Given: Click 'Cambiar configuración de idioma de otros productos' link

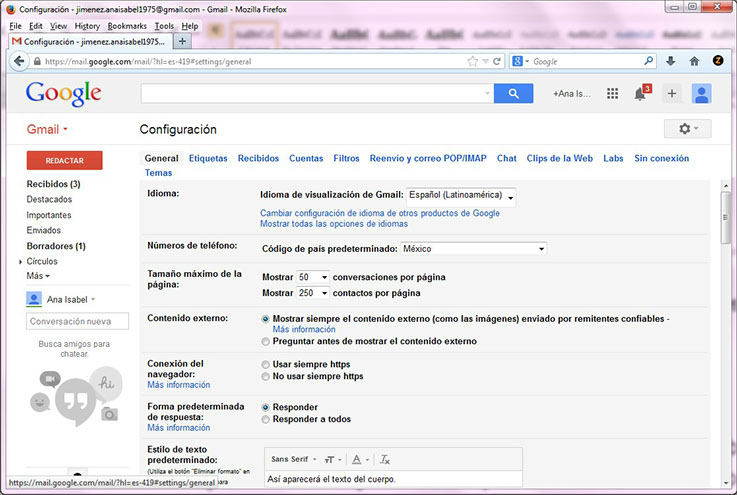Looking at the screenshot, I should pos(380,213).
